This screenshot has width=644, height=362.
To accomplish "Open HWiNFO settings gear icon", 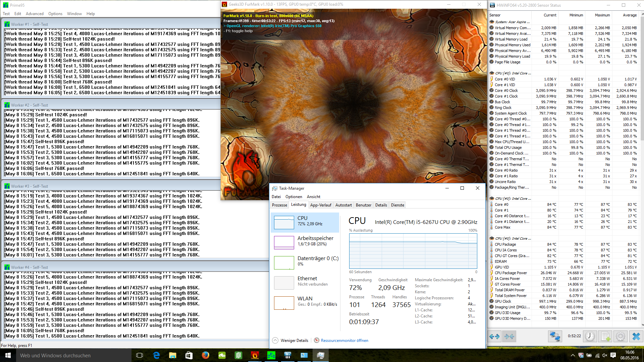I will [621, 336].
